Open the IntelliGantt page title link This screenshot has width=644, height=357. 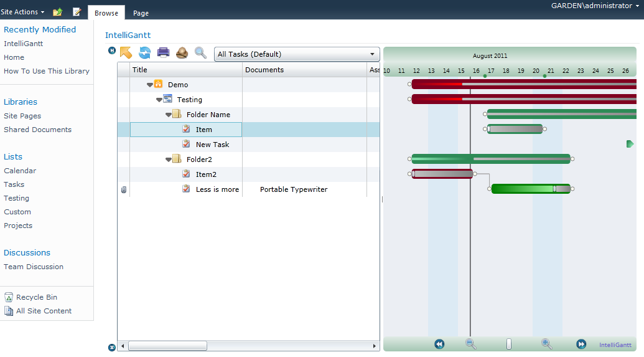128,36
